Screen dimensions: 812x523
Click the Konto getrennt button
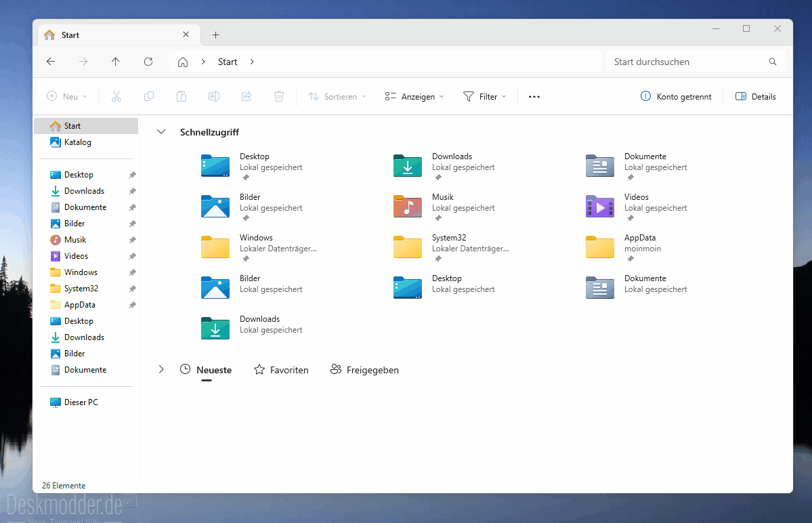(x=676, y=97)
